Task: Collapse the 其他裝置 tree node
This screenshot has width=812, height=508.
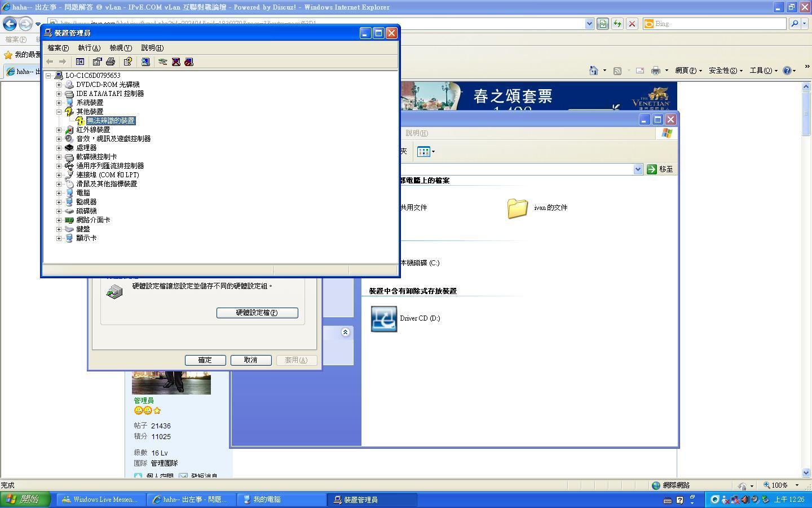Action: click(59, 112)
